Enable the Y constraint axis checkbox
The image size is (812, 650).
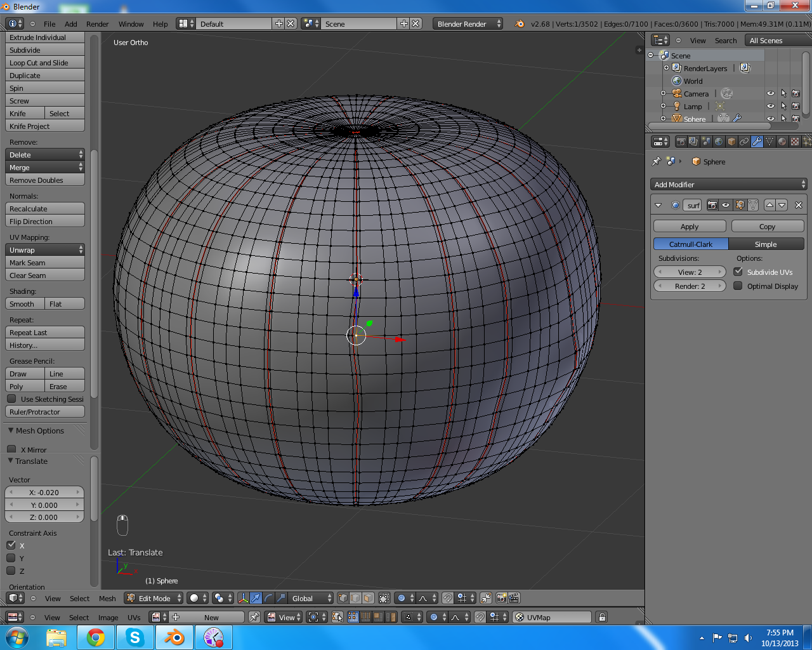pyautogui.click(x=11, y=558)
